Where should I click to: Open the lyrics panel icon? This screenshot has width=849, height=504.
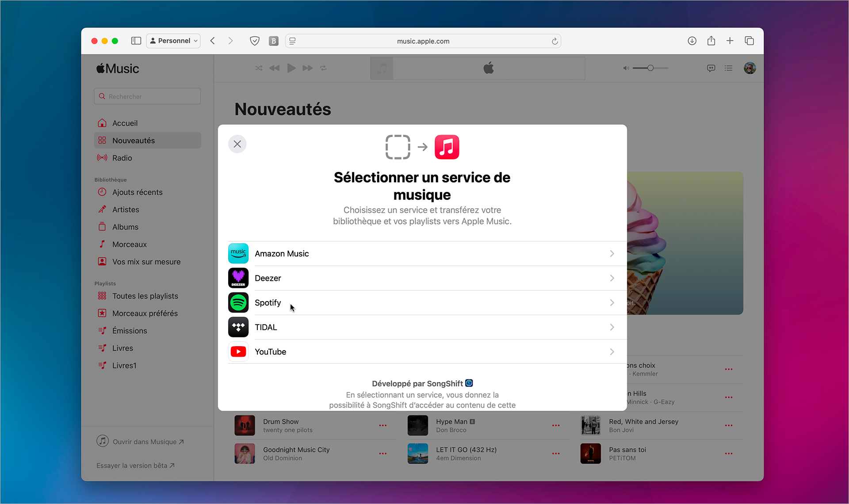pyautogui.click(x=711, y=68)
